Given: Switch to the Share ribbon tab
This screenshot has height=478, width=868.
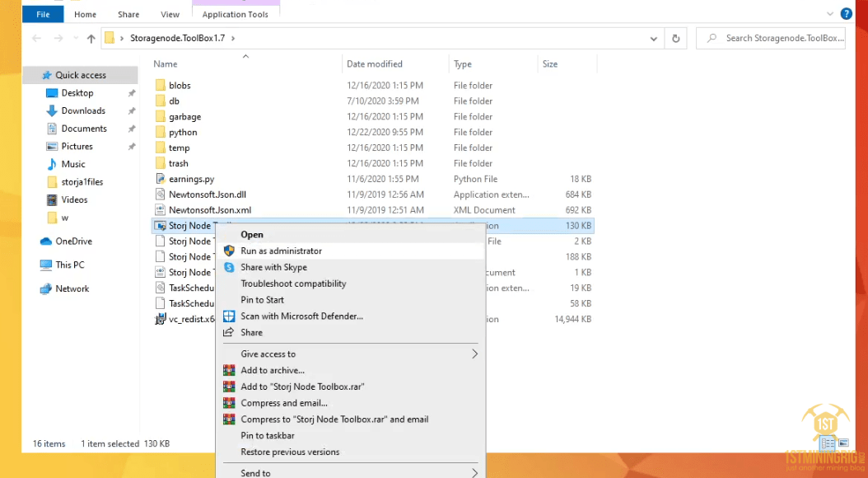Looking at the screenshot, I should tap(128, 14).
